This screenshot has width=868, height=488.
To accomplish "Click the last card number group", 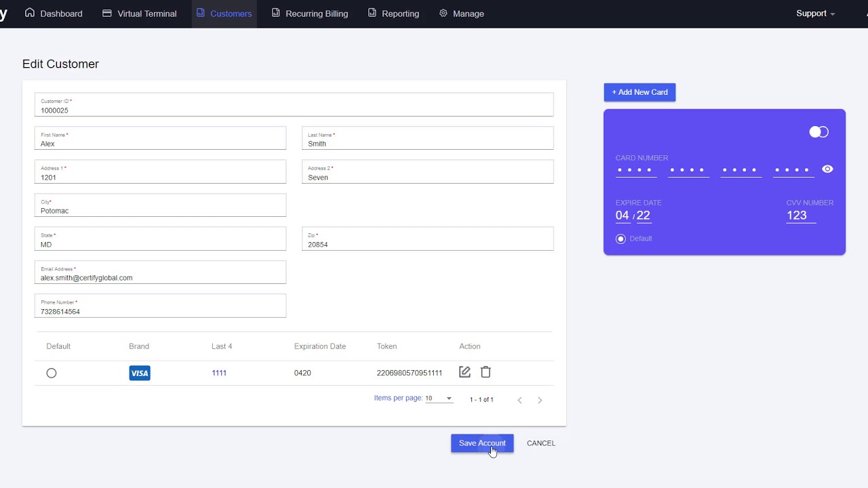I will click(793, 170).
